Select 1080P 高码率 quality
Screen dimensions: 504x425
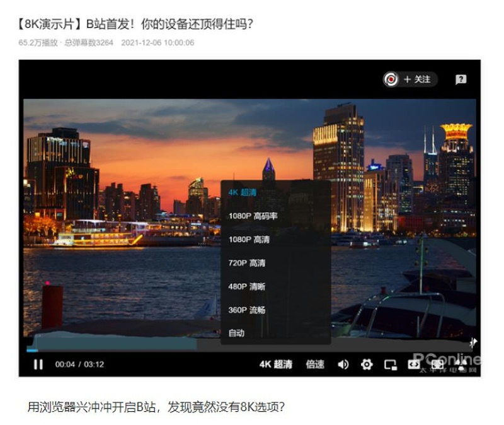(x=253, y=216)
